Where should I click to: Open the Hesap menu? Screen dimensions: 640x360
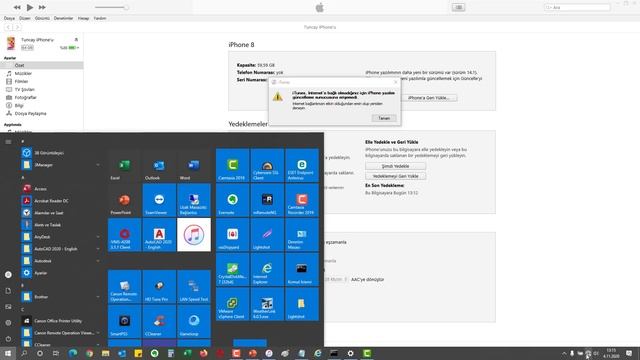click(83, 18)
